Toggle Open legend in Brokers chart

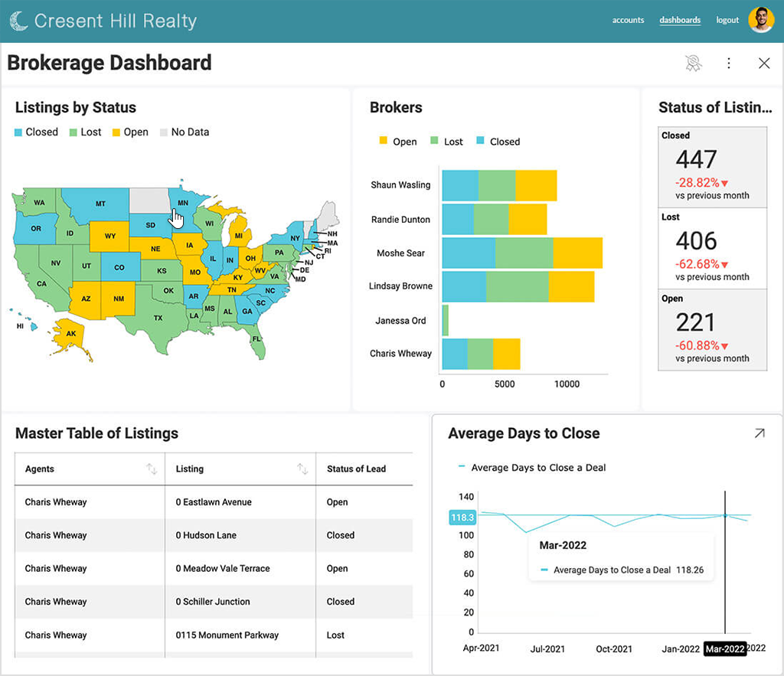click(x=398, y=142)
